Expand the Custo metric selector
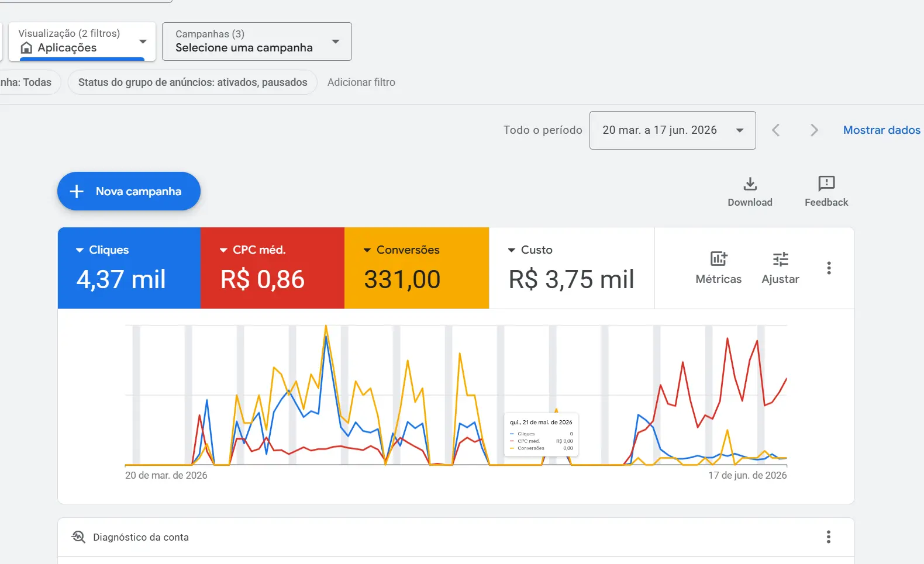This screenshot has height=564, width=924. tap(512, 250)
